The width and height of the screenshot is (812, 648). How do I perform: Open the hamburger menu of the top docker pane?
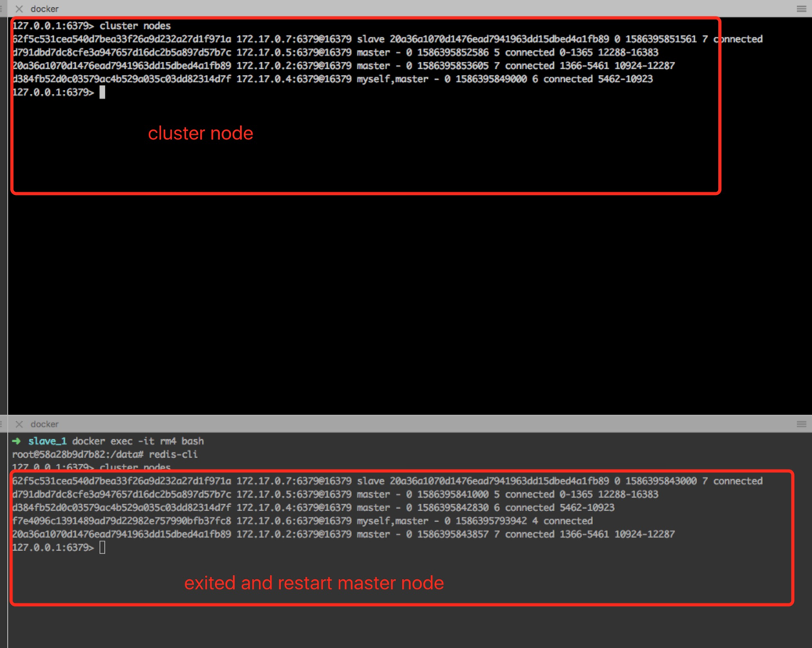click(801, 8)
